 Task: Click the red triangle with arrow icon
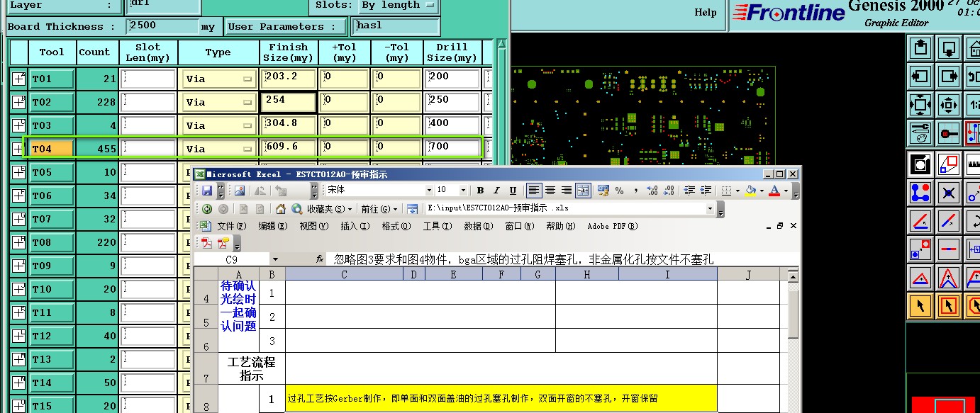click(920, 278)
